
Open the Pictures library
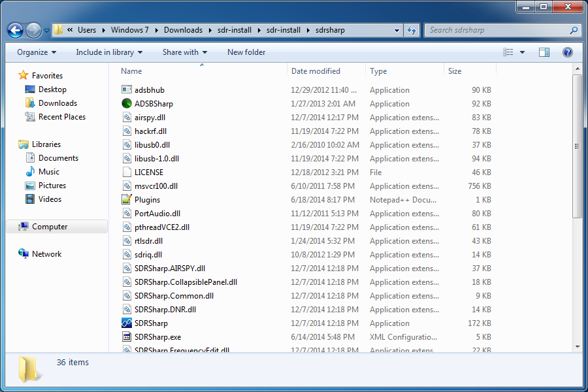click(x=52, y=186)
